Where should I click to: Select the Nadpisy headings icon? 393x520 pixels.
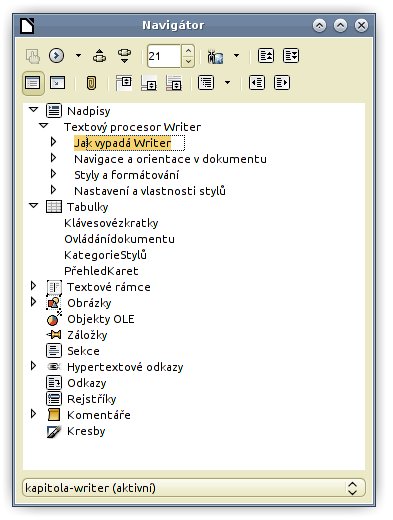click(54, 111)
